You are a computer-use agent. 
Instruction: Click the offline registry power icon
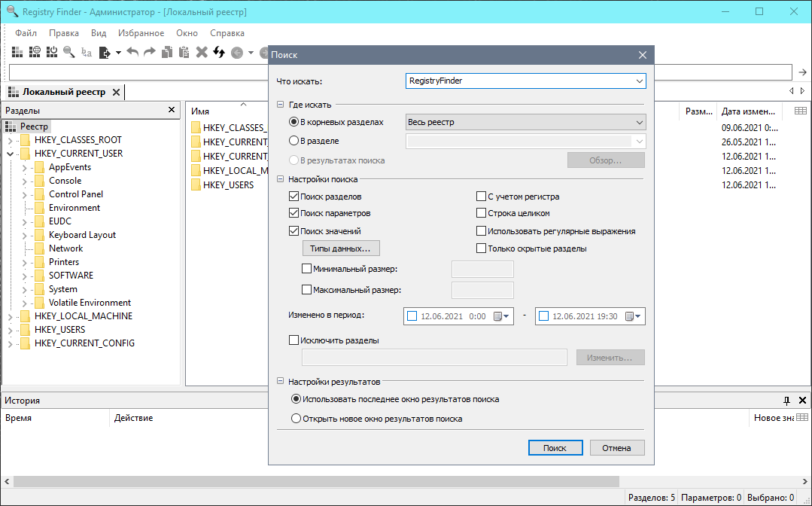(x=52, y=52)
